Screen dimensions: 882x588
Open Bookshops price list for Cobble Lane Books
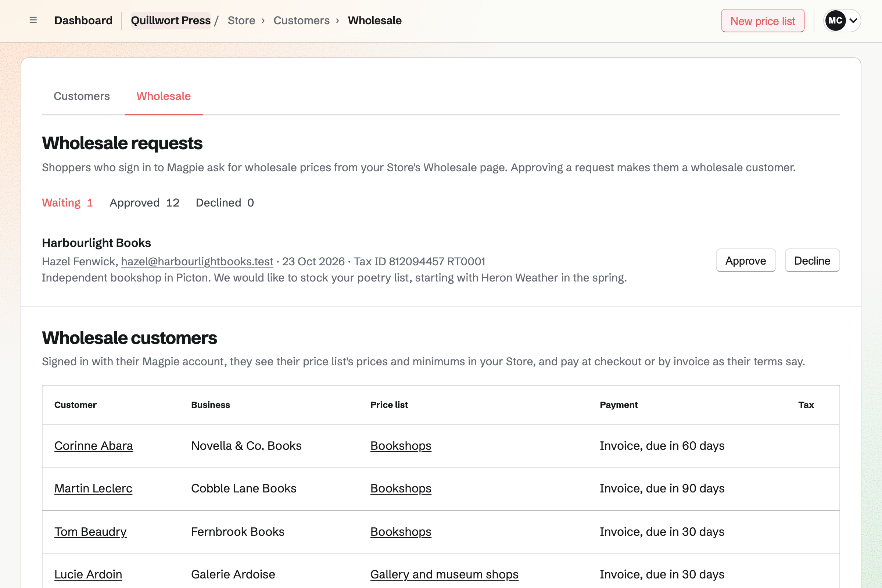401,488
